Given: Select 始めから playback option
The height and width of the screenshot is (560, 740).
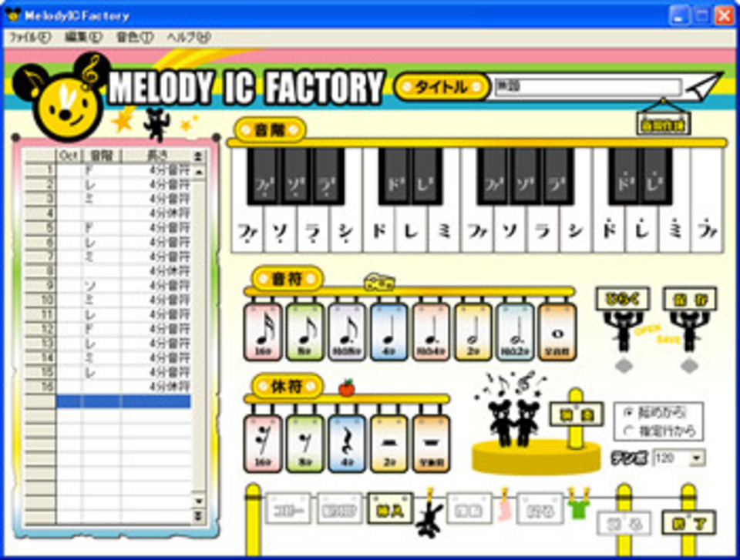Looking at the screenshot, I should (656, 413).
